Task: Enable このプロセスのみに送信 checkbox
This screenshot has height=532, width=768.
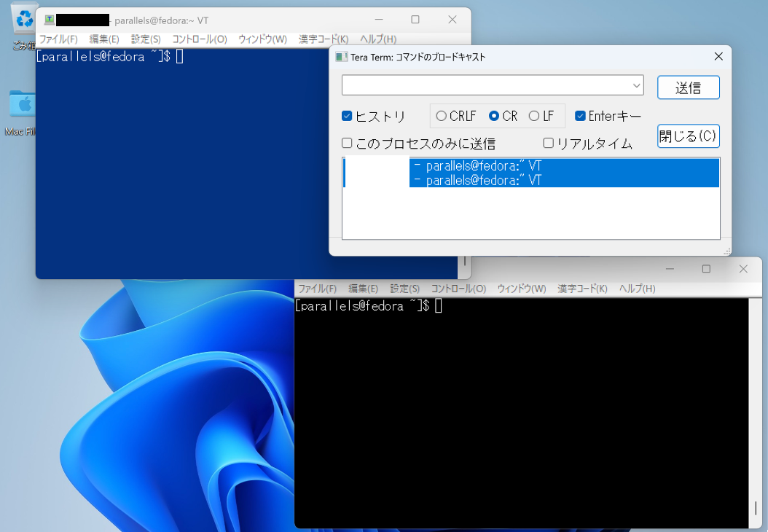Action: click(x=347, y=143)
